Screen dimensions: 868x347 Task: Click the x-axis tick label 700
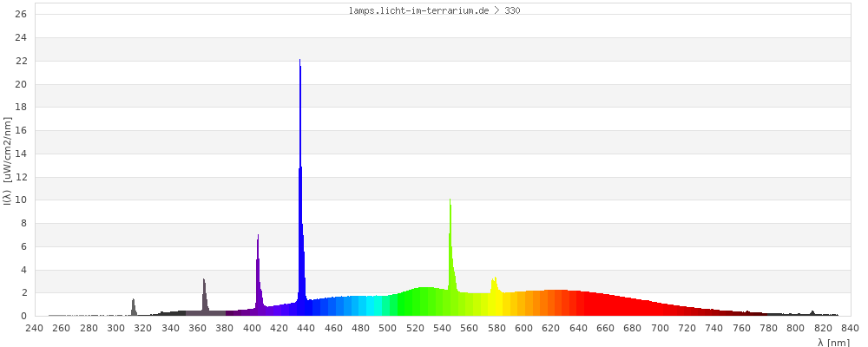(x=660, y=328)
